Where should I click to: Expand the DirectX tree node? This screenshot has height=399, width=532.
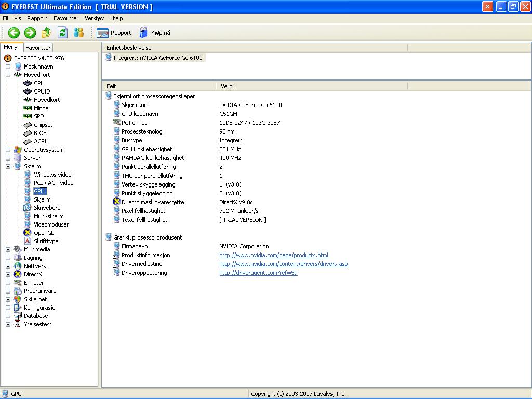(8, 274)
